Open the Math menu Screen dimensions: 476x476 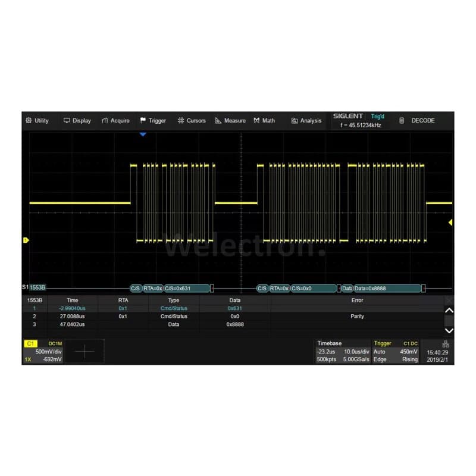coord(264,121)
